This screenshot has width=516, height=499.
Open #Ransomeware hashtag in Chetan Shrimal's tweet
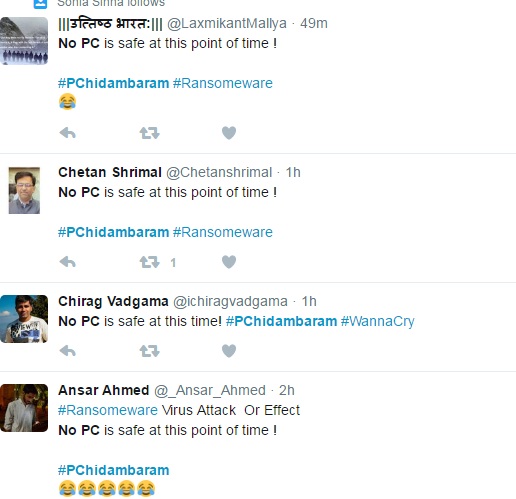(x=223, y=232)
